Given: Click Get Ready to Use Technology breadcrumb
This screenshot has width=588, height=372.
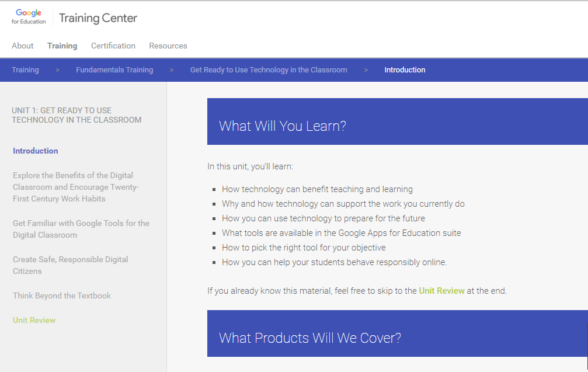Looking at the screenshot, I should tap(269, 70).
